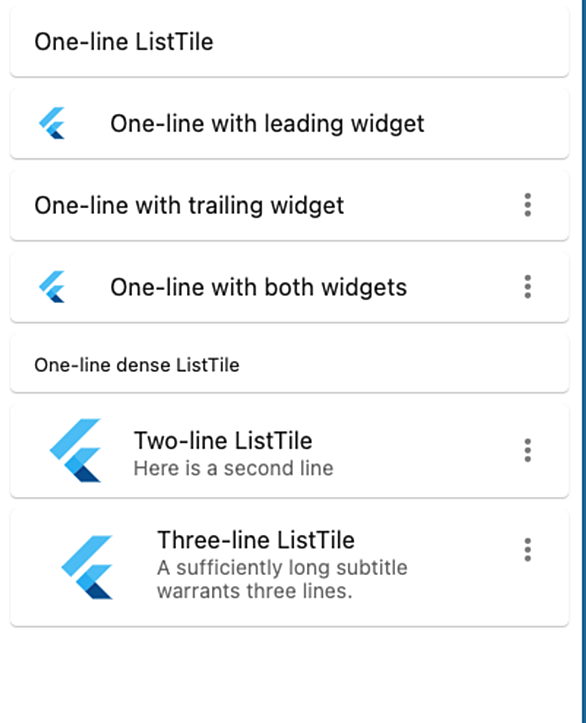Click the Flutter logo beside 'One-line with leading widget'

[x=52, y=123]
